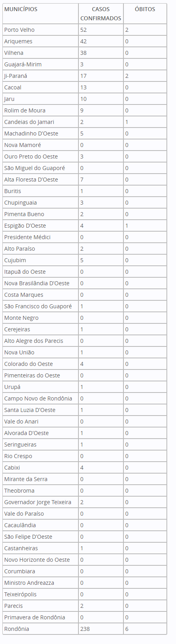Click Candeias do Jamari row name
The width and height of the screenshot is (176, 644).
point(41,122)
